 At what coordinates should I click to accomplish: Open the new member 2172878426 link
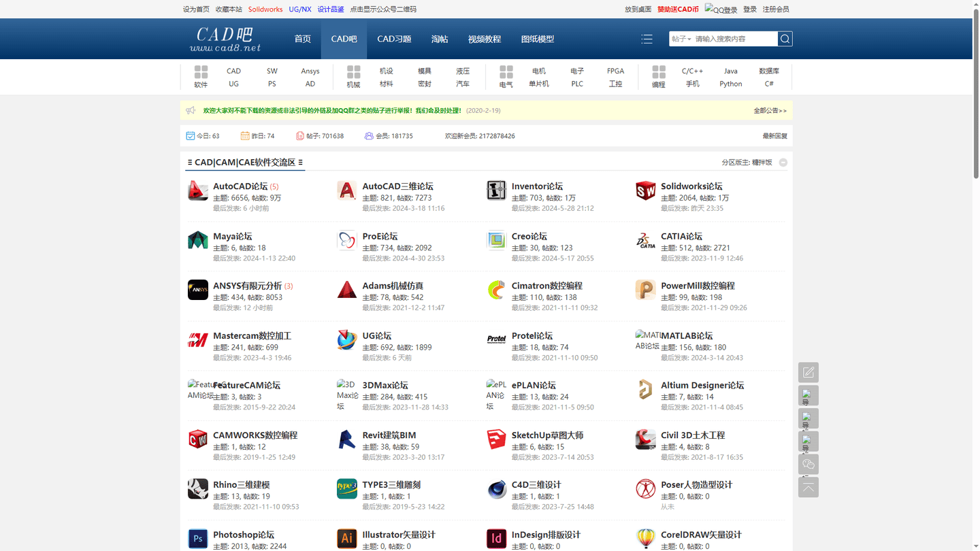coord(498,136)
